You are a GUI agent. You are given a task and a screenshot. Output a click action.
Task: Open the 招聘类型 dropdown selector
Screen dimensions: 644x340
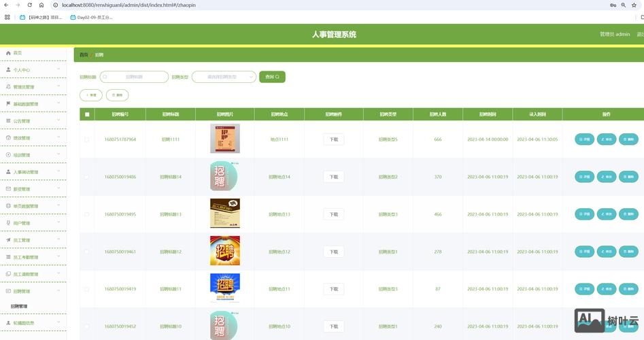(224, 78)
